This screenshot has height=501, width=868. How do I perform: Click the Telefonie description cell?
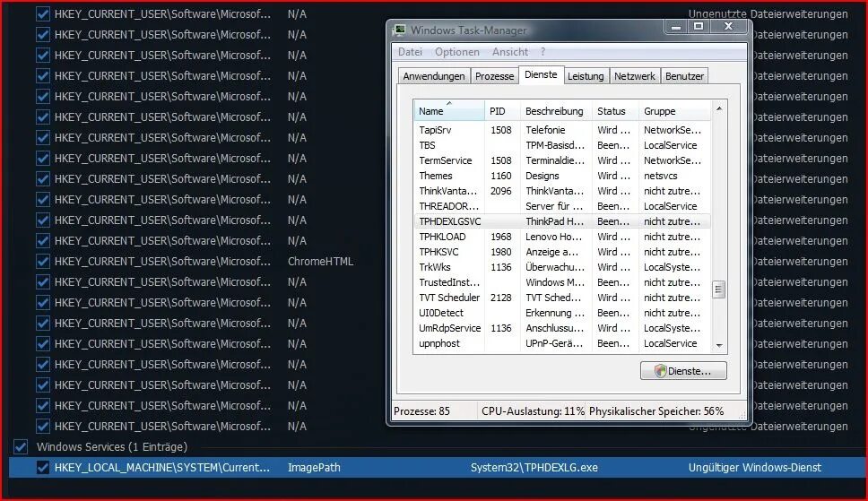pos(545,130)
